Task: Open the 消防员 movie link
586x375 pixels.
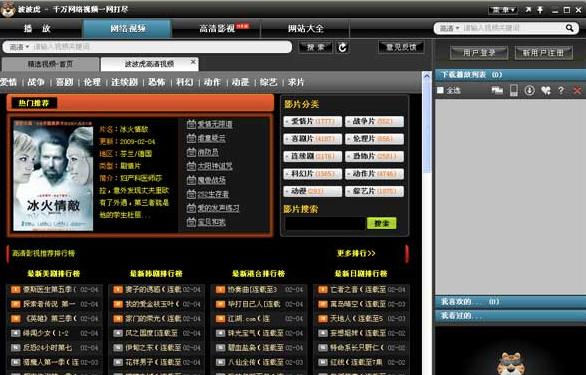Action: (208, 152)
